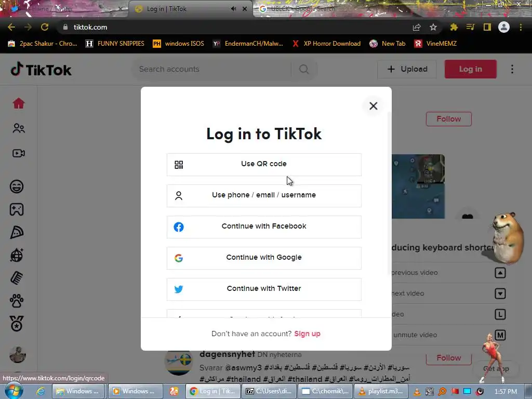Open windows ISOS bookmark
This screenshot has height=399, width=532.
(179, 44)
